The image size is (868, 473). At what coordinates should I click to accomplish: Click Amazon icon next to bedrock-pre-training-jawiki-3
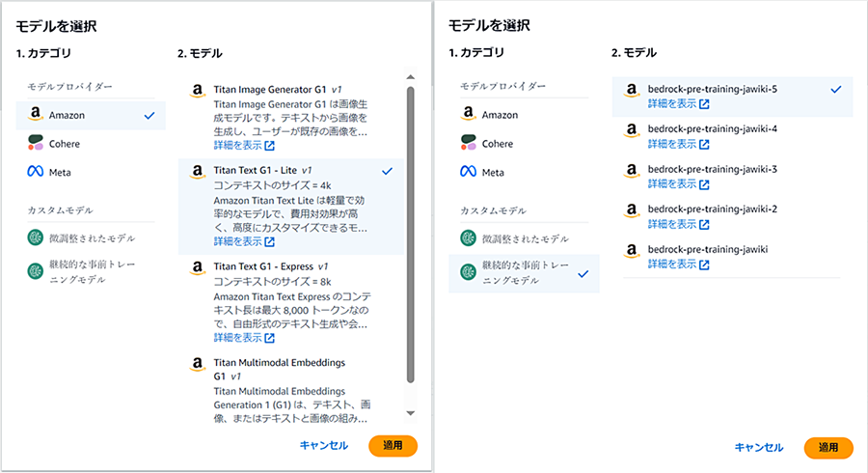[x=632, y=170]
